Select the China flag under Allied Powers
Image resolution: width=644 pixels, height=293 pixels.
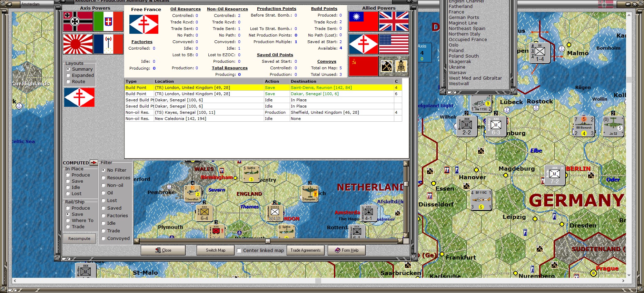[364, 21]
